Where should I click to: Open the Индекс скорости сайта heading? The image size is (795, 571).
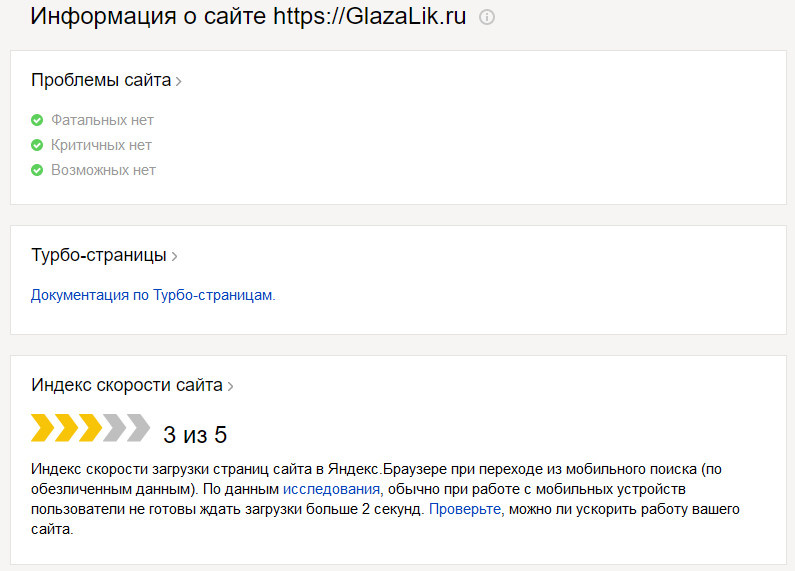click(x=127, y=385)
